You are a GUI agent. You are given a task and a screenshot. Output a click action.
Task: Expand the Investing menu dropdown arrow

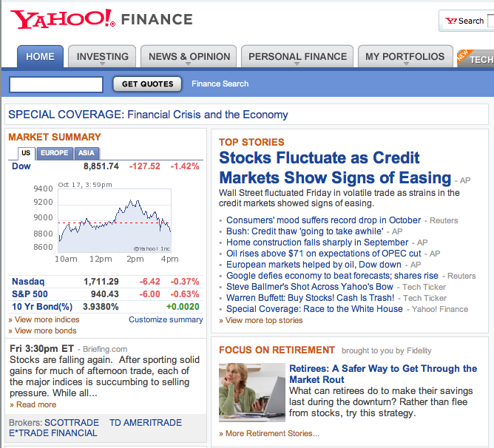tap(103, 65)
